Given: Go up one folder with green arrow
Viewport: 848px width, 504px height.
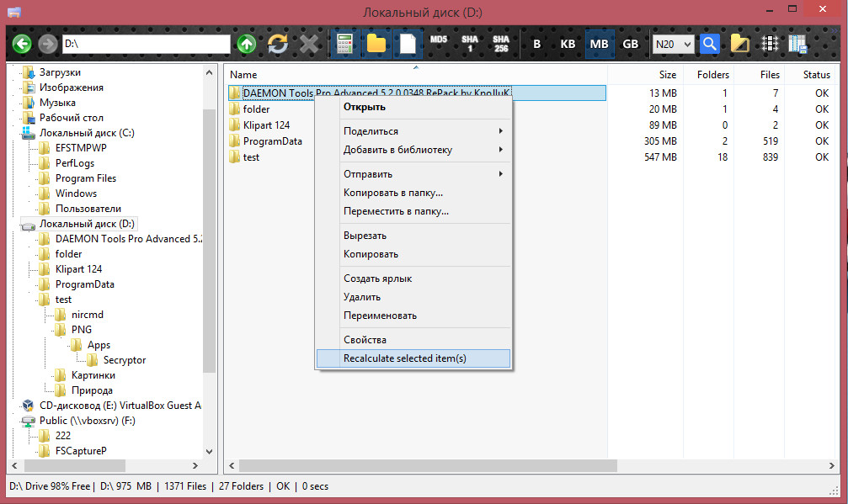Looking at the screenshot, I should click(247, 44).
